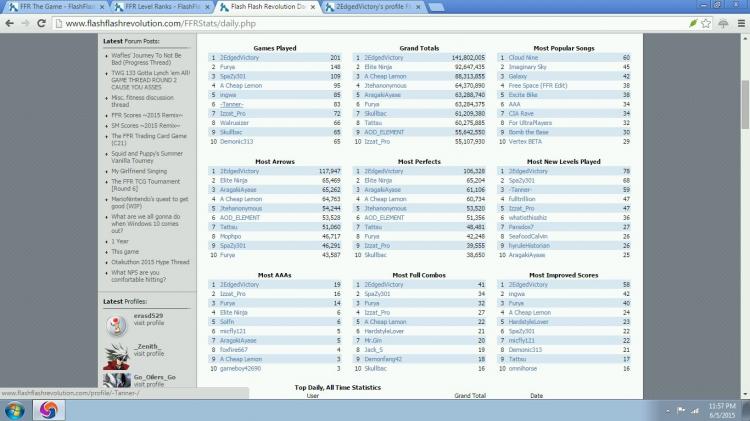Click visit profile under _Zenith_
The image size is (750, 421).
point(149,354)
